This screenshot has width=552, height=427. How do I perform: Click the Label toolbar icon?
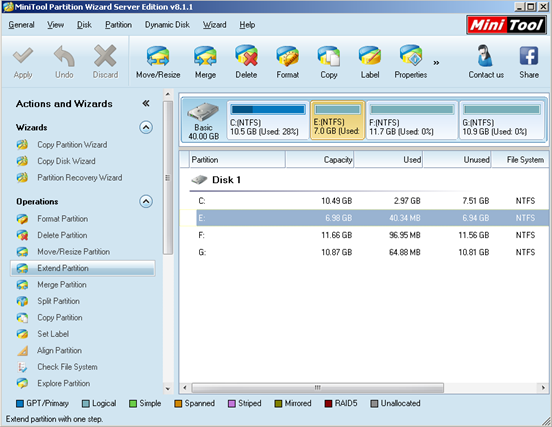(370, 56)
